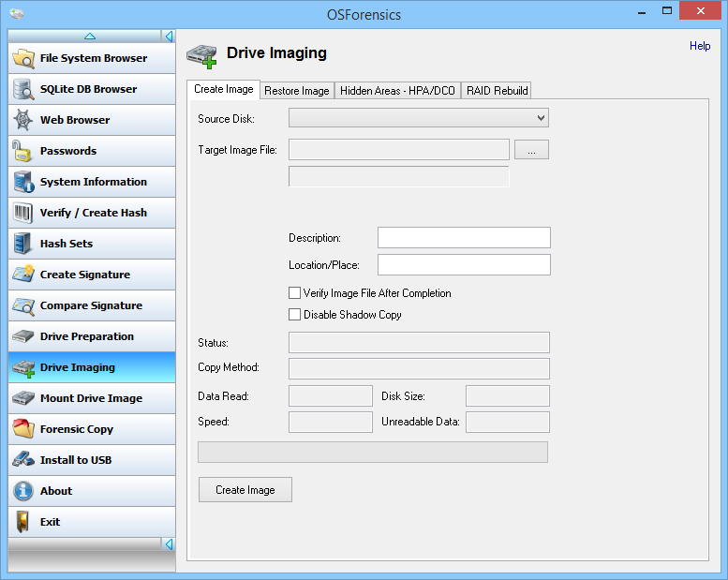This screenshot has width=728, height=580.
Task: Open About info icon
Action: [22, 491]
